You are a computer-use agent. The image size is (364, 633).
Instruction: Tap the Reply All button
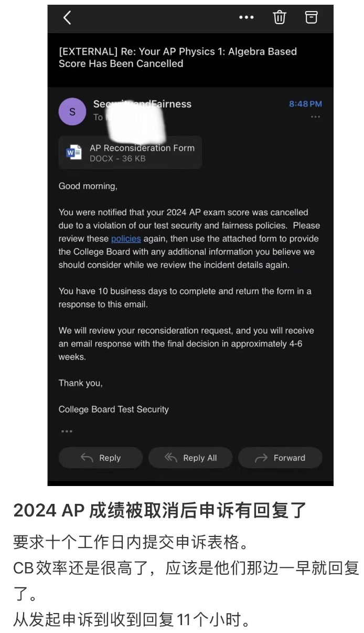pos(190,458)
